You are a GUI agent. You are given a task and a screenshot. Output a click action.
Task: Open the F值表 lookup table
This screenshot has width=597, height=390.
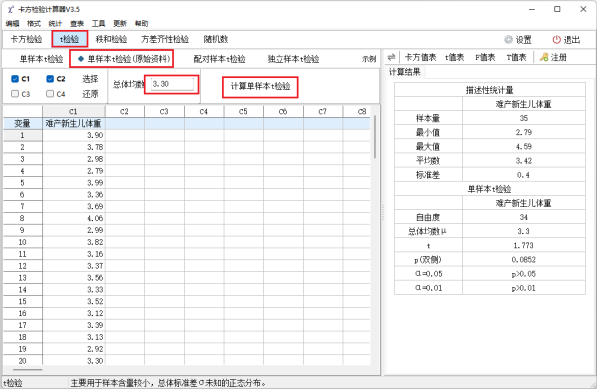485,58
